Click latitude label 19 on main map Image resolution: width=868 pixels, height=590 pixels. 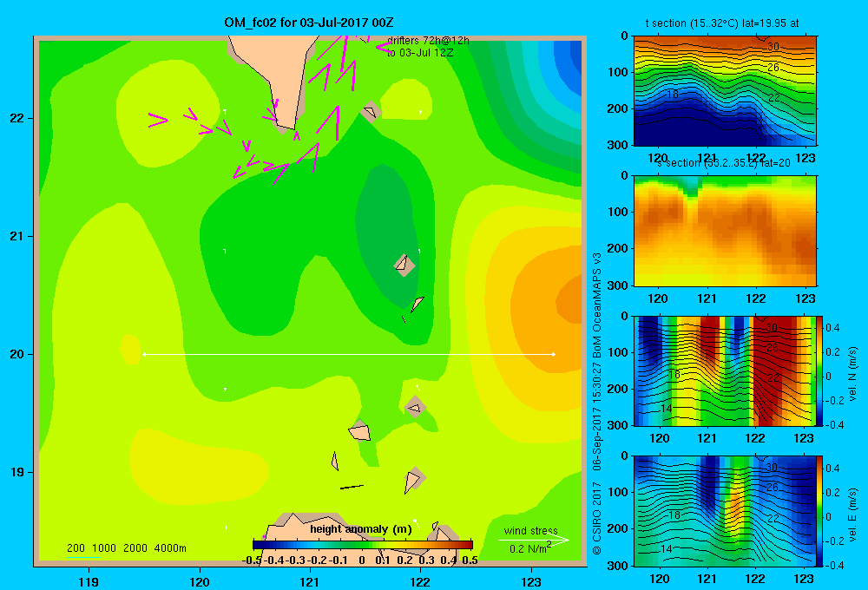tap(17, 472)
